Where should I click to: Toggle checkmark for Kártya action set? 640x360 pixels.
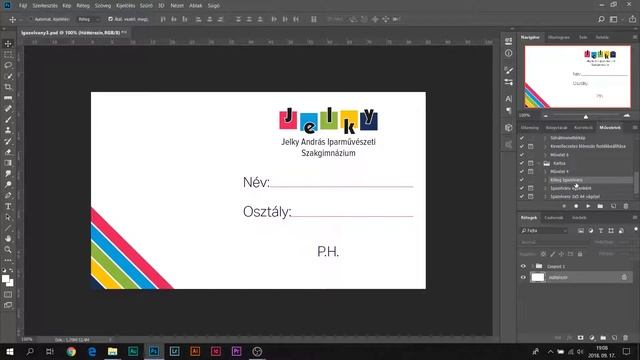522,163
